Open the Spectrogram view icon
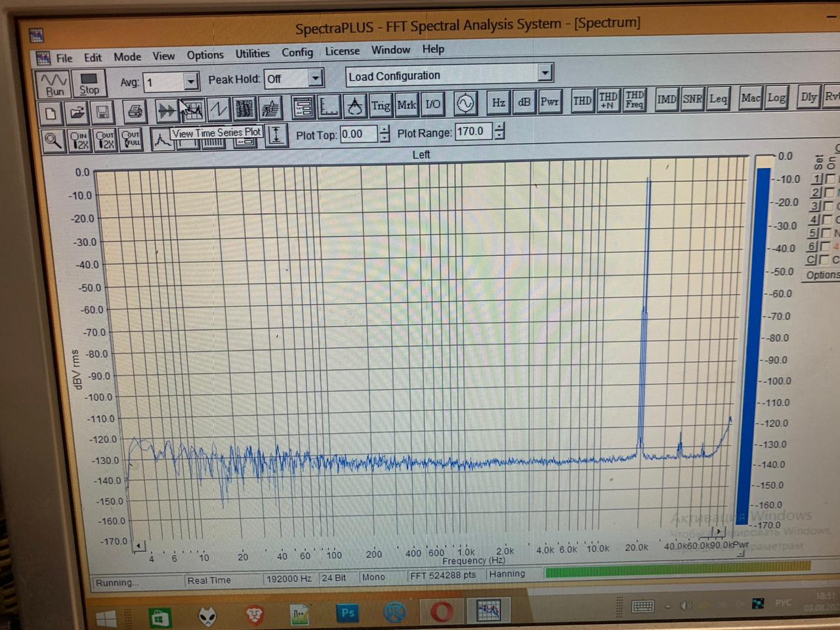840x630 pixels. [x=244, y=108]
